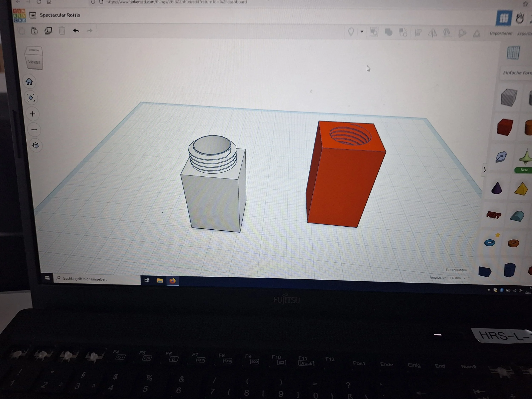Open the Einfache Formen shapes category
Image resolution: width=532 pixels, height=399 pixels.
coord(517,73)
